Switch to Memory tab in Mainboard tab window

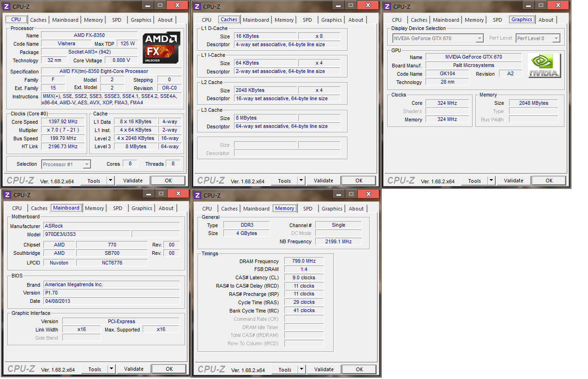95,208
